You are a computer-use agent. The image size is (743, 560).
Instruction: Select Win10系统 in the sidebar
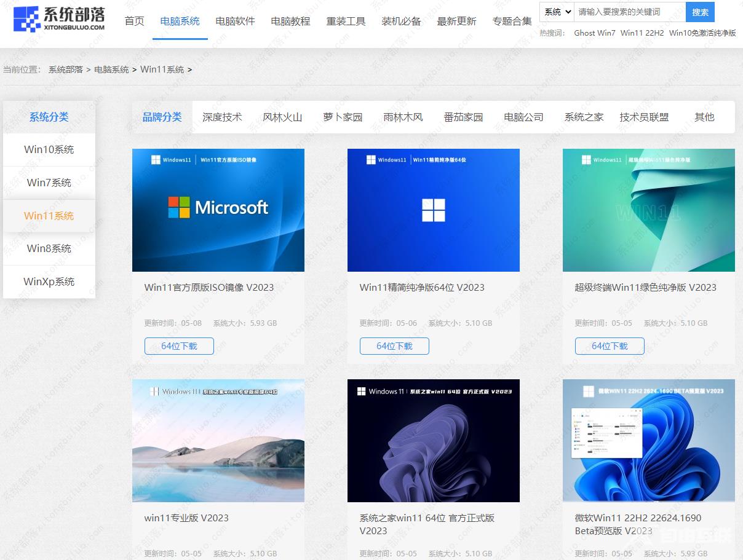pyautogui.click(x=49, y=149)
